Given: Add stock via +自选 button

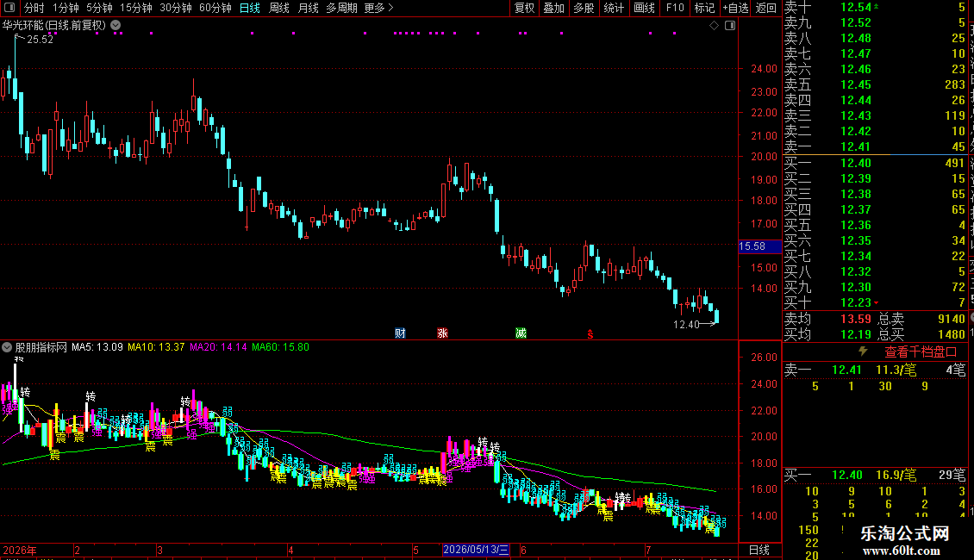Looking at the screenshot, I should point(735,8).
